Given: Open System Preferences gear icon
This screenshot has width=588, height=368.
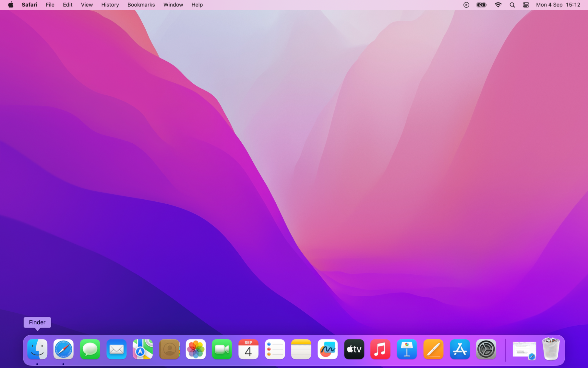Looking at the screenshot, I should (486, 349).
